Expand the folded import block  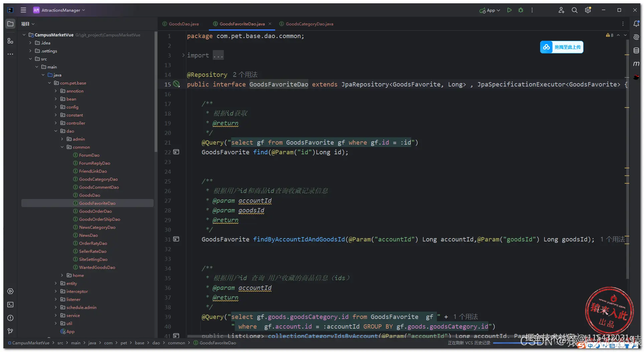point(183,55)
